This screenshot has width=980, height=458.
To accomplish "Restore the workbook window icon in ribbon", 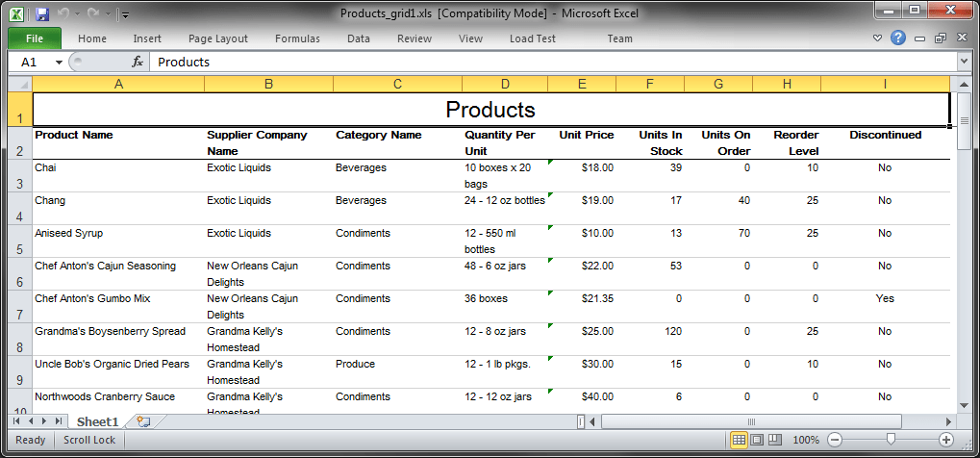I will tap(940, 38).
